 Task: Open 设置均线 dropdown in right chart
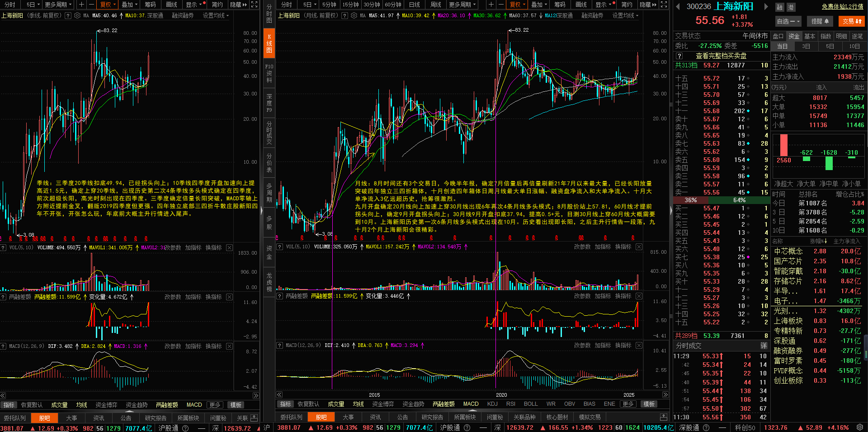point(625,15)
